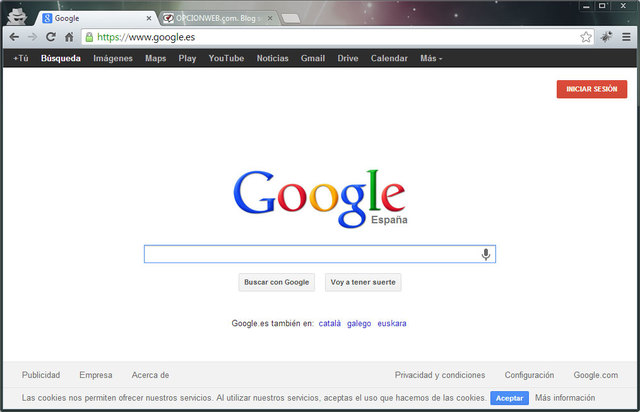Click Voy a tener suerte button

(363, 282)
